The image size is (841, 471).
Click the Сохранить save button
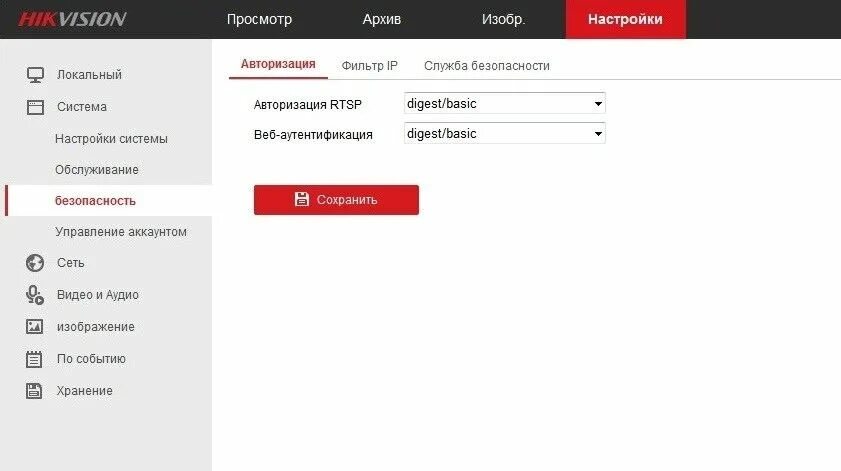(x=336, y=200)
